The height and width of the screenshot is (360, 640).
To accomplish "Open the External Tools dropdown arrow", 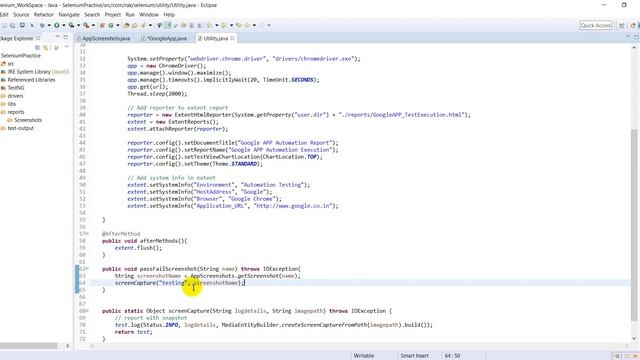I will (93, 25).
